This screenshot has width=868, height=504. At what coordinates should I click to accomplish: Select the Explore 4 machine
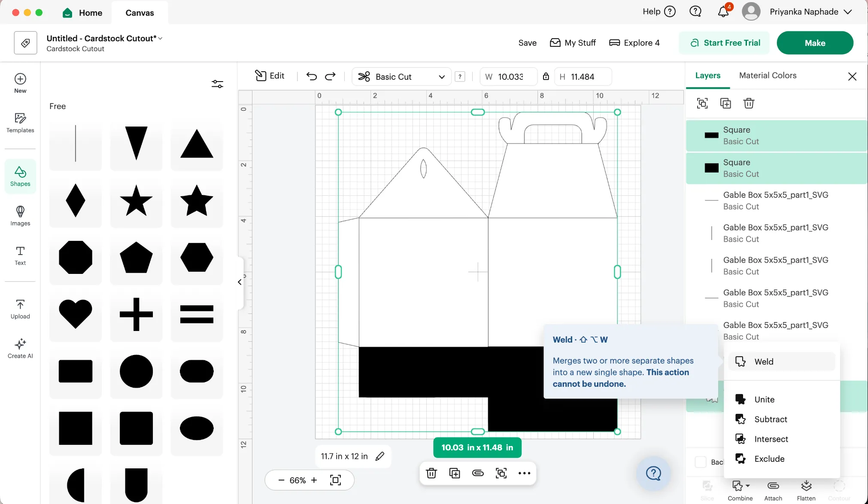click(634, 43)
